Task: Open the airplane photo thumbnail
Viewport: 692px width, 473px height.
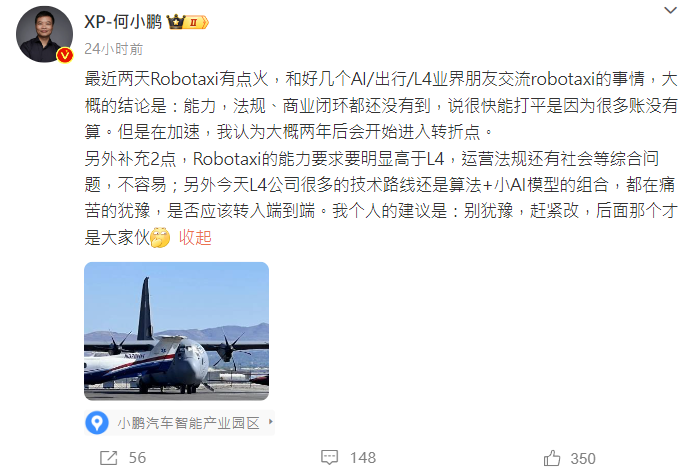Action: pyautogui.click(x=177, y=331)
